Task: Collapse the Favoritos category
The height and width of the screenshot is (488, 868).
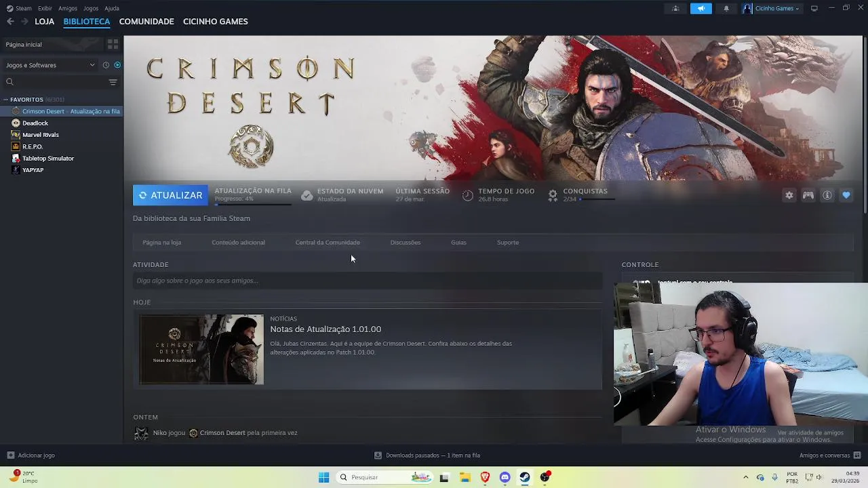Action: [x=6, y=100]
